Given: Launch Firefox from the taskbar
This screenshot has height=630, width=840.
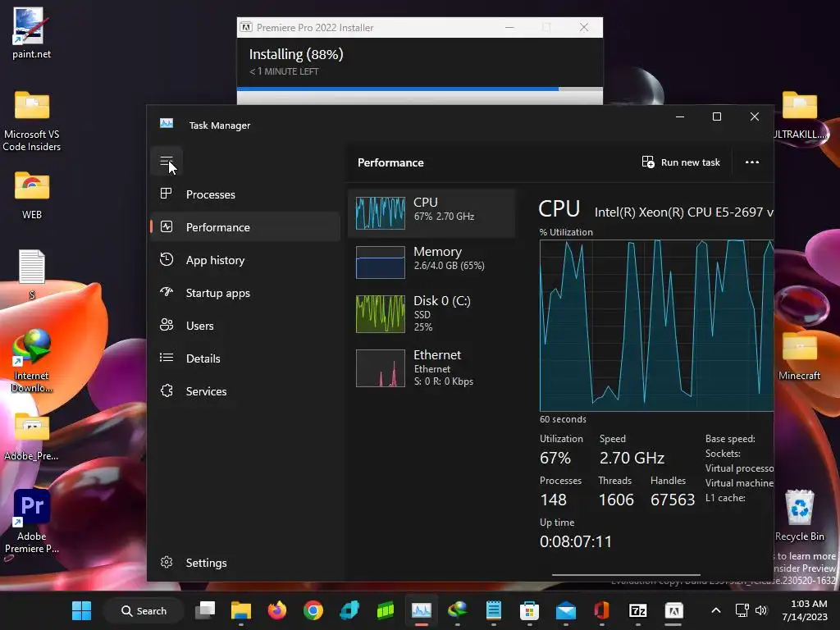Looking at the screenshot, I should [x=277, y=610].
